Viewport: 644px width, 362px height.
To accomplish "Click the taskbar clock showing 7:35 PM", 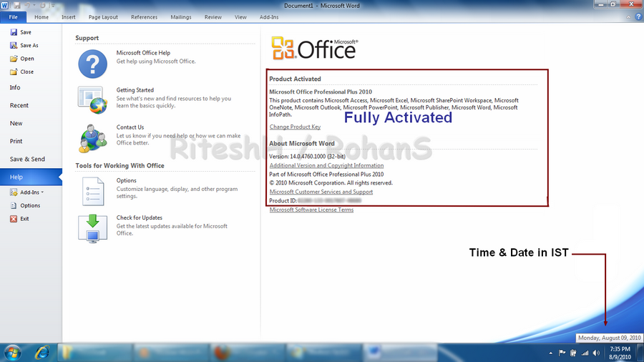I will pyautogui.click(x=620, y=353).
